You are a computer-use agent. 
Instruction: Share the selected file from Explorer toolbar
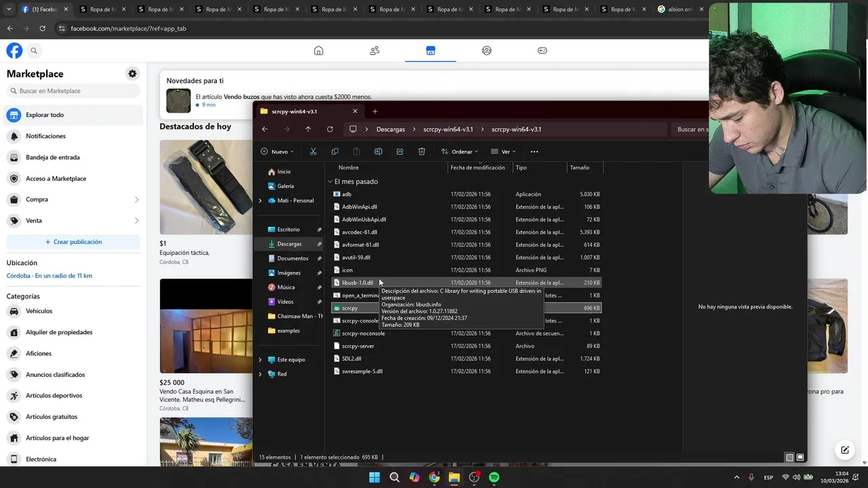point(400,152)
